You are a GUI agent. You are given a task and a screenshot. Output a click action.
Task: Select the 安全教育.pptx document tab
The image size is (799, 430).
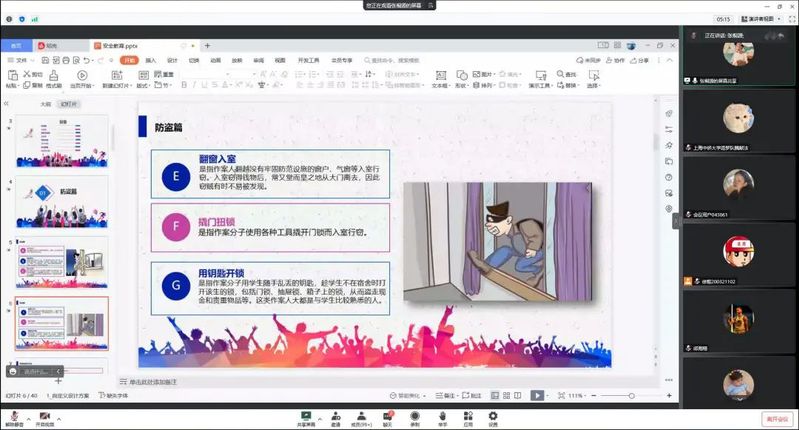coord(120,45)
